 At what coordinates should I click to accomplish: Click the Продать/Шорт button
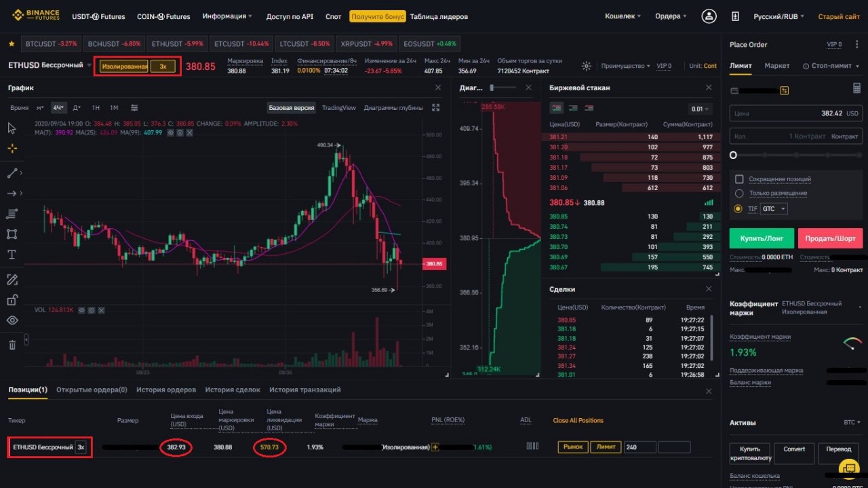tap(831, 238)
